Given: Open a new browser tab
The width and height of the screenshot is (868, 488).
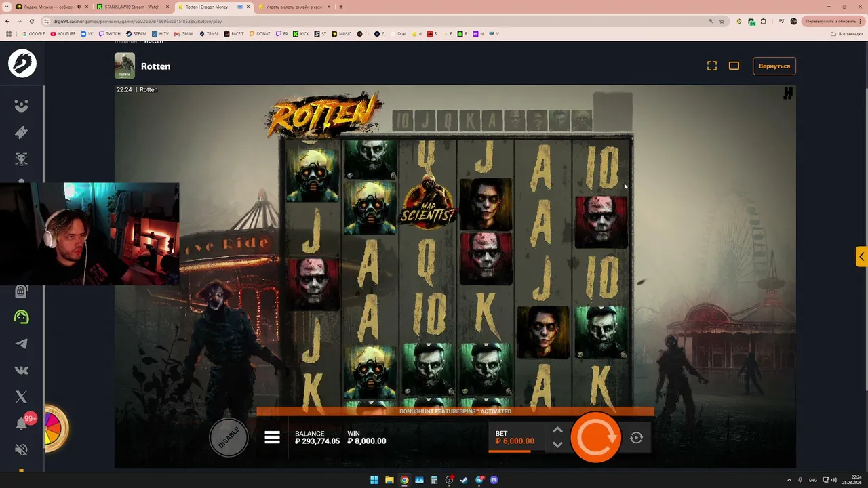Looking at the screenshot, I should pos(341,7).
